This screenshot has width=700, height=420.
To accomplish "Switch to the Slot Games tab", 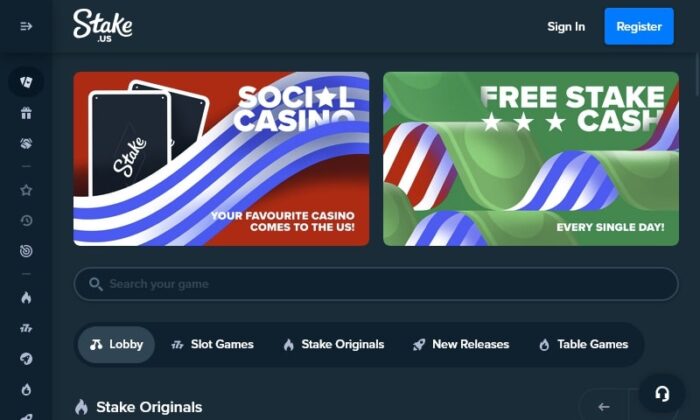I will pyautogui.click(x=212, y=345).
